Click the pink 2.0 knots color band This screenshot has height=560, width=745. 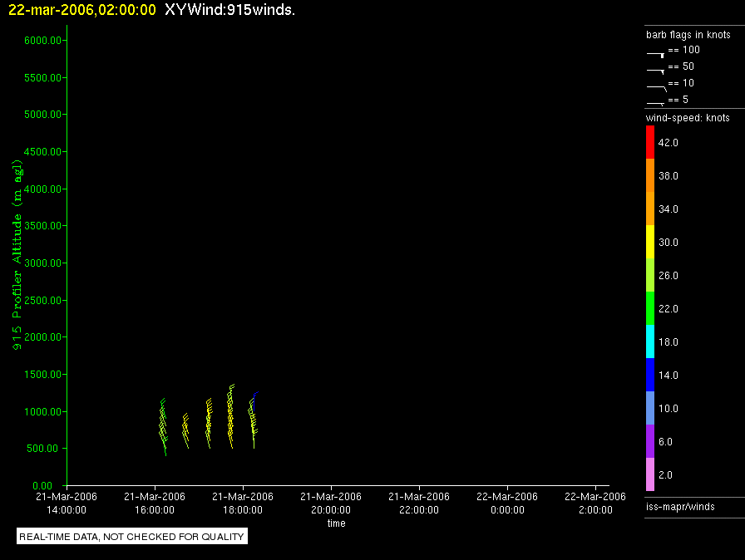[x=650, y=474]
